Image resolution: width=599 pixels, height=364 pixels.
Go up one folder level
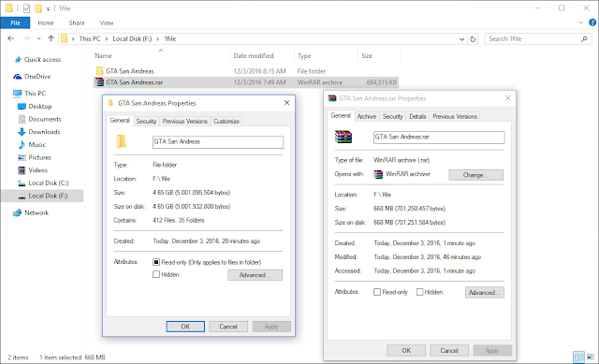pyautogui.click(x=51, y=38)
